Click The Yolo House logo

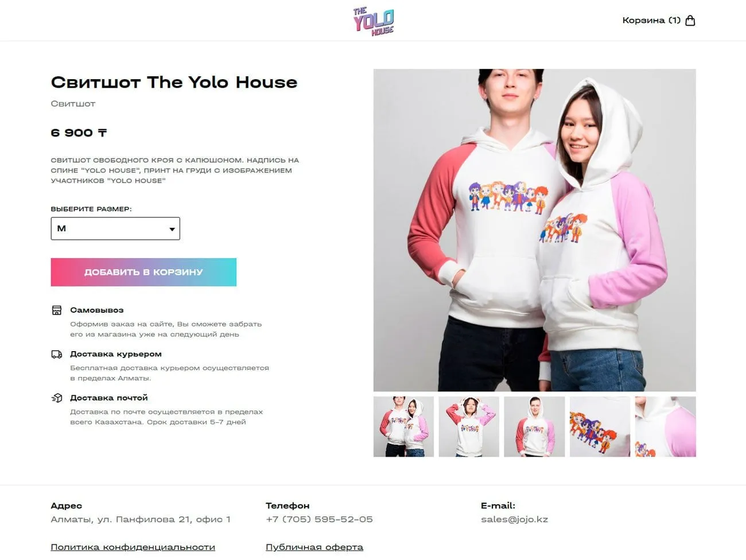(x=373, y=21)
